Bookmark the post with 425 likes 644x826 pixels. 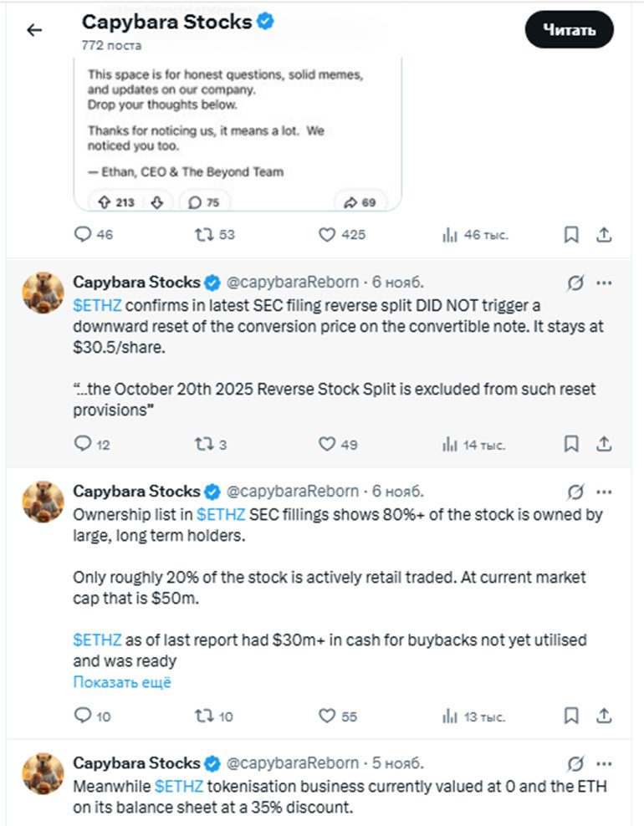coord(571,235)
